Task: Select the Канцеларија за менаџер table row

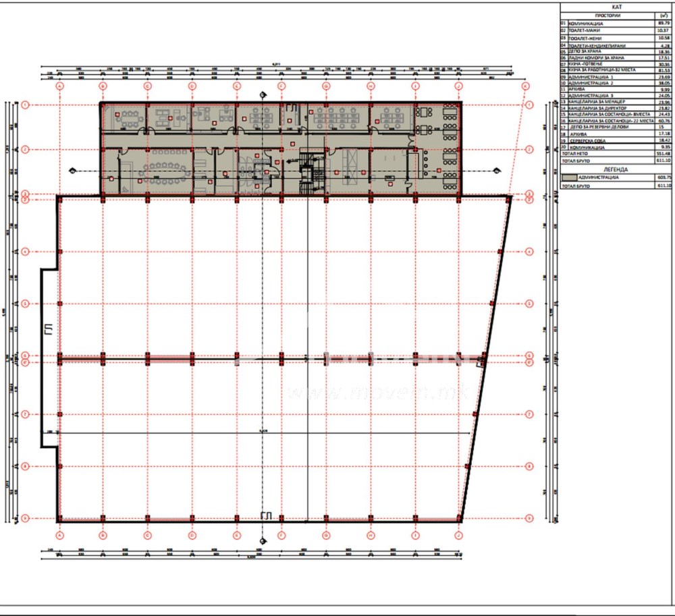Action: (616, 102)
